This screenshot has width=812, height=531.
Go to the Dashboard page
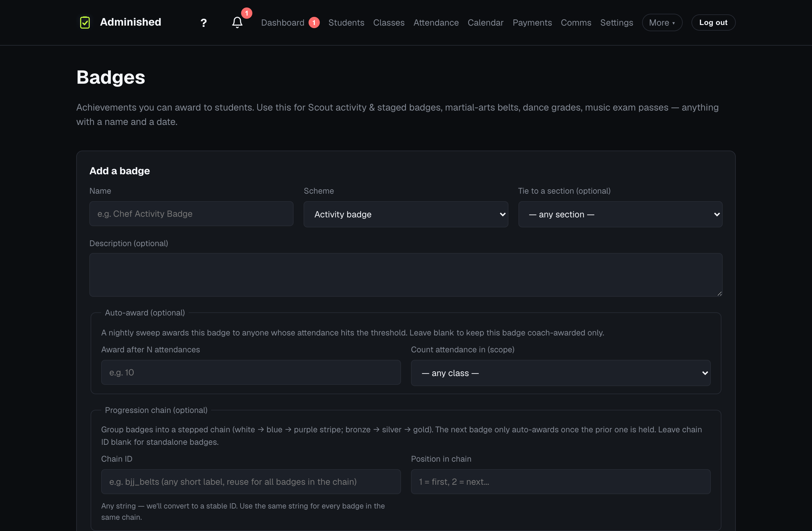[283, 22]
